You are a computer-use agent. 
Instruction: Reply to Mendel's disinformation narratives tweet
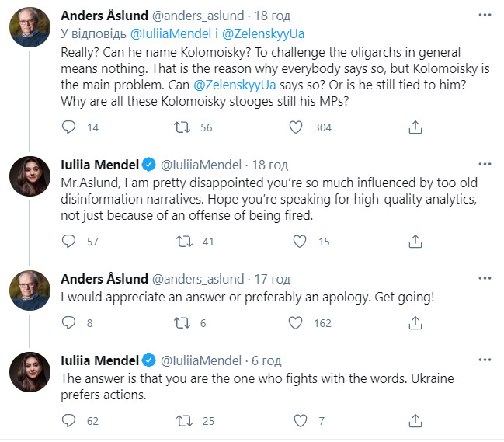pyautogui.click(x=69, y=242)
